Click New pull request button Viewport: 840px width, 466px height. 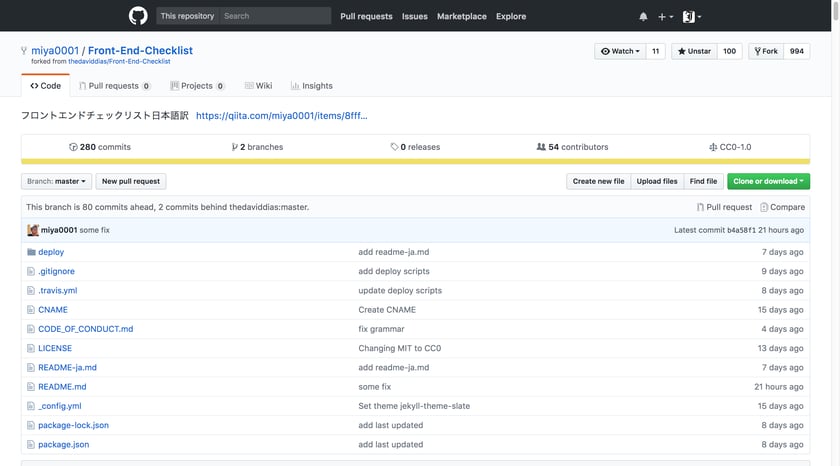pos(131,181)
